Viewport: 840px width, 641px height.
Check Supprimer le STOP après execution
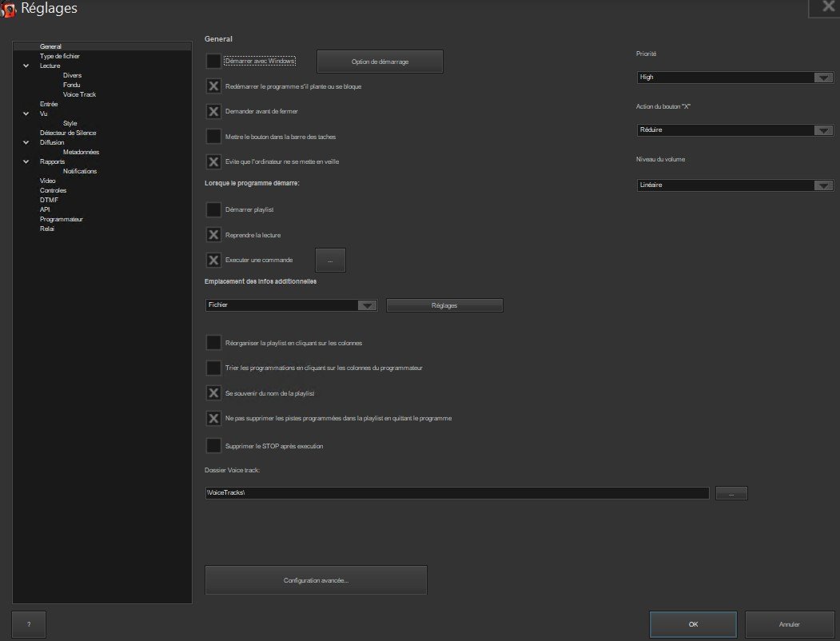[213, 445]
